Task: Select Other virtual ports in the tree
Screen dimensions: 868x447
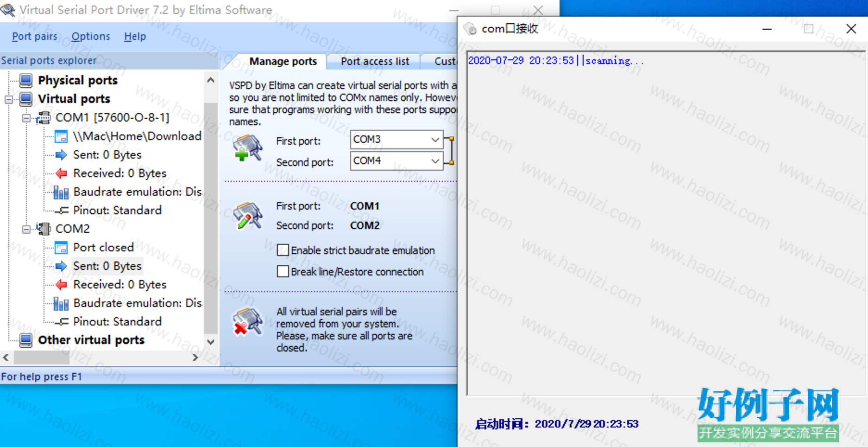Action: (91, 340)
